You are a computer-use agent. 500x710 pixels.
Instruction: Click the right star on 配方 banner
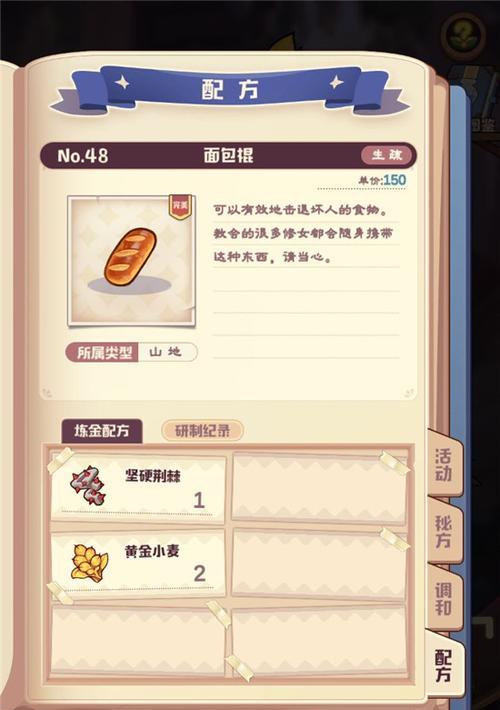336,82
